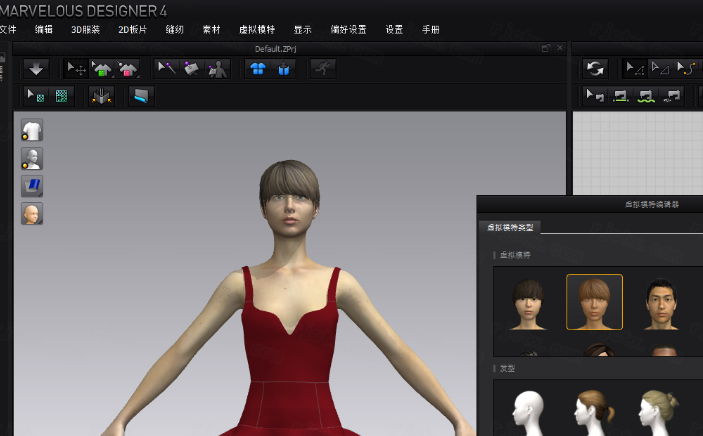Open the 虚拟模特 menu
Image resolution: width=703 pixels, height=436 pixels.
point(257,30)
